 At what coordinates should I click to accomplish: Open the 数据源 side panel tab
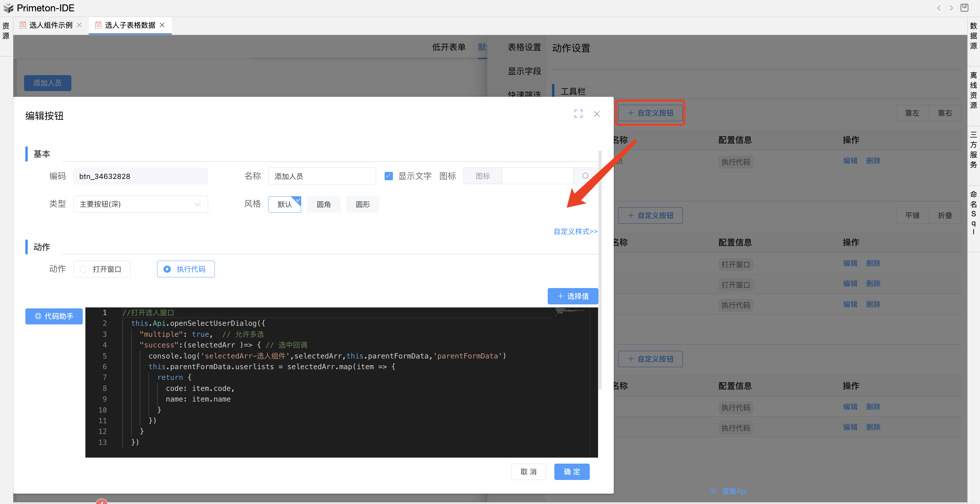[973, 36]
